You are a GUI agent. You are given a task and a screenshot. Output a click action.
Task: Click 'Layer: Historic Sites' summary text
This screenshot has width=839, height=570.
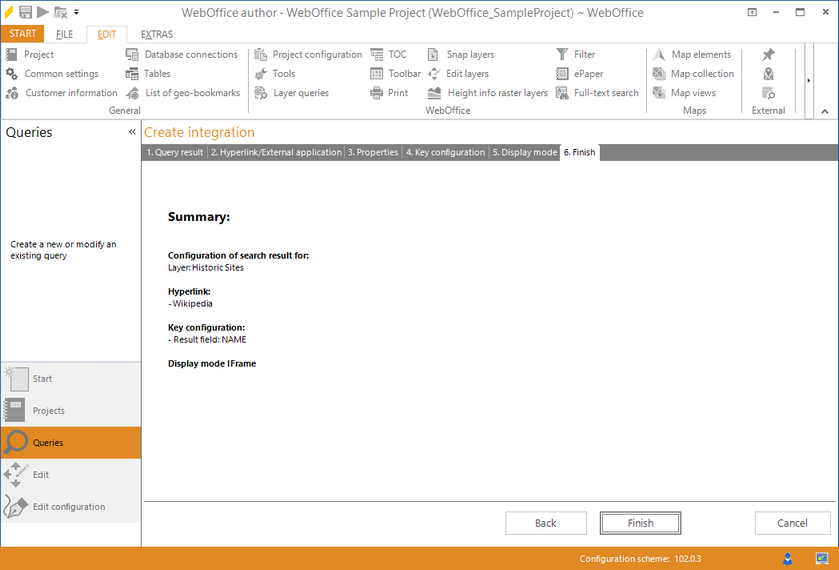pyautogui.click(x=206, y=268)
